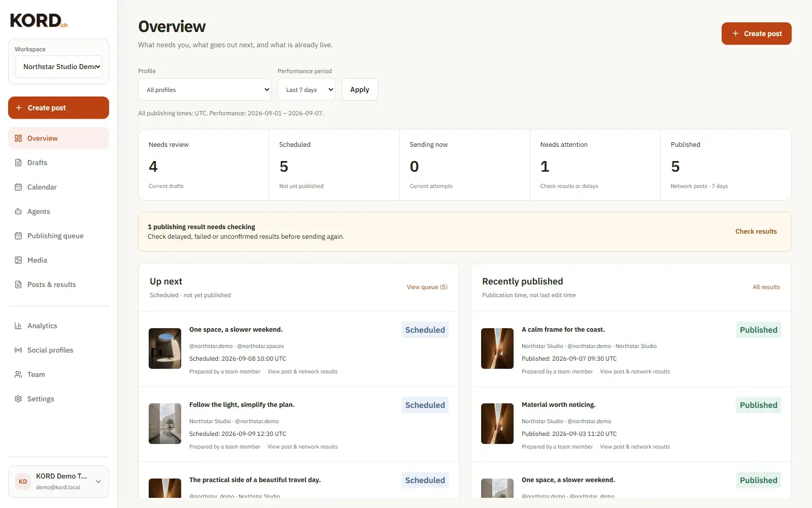Click 'The practical side of a beautiful travel day.'
Image resolution: width=812 pixels, height=508 pixels.
tap(255, 480)
